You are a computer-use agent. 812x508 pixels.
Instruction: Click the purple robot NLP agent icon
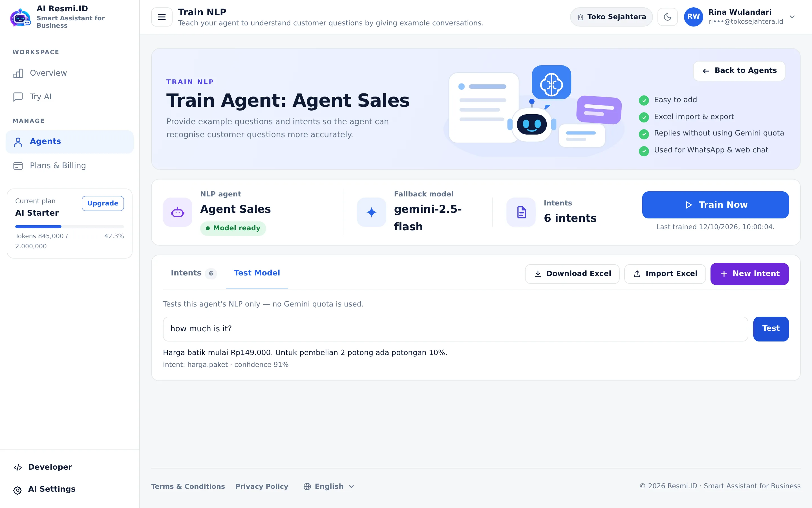point(178,212)
